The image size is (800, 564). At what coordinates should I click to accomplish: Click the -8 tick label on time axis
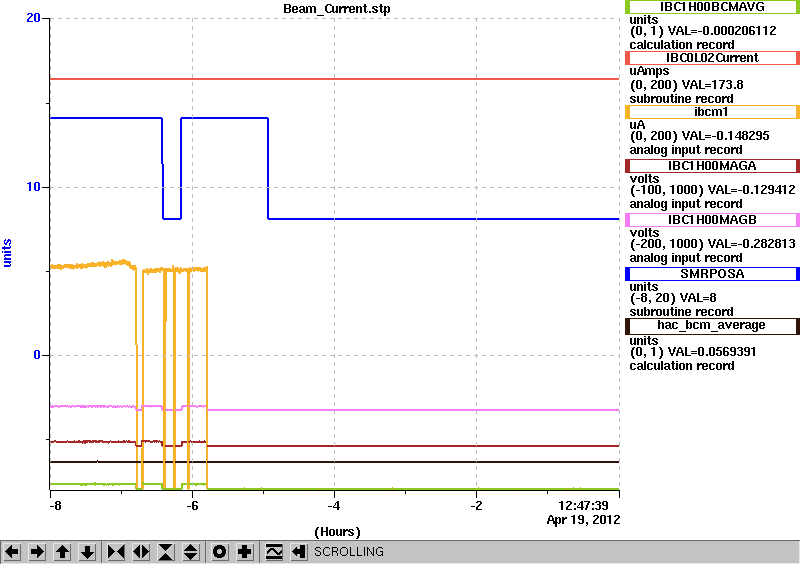pos(56,506)
